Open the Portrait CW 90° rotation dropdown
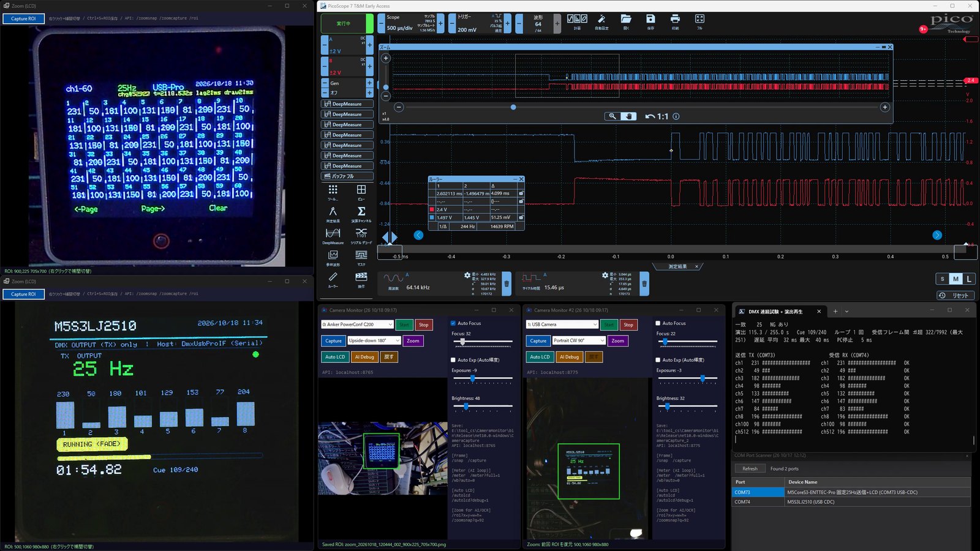The image size is (980, 551). point(579,340)
